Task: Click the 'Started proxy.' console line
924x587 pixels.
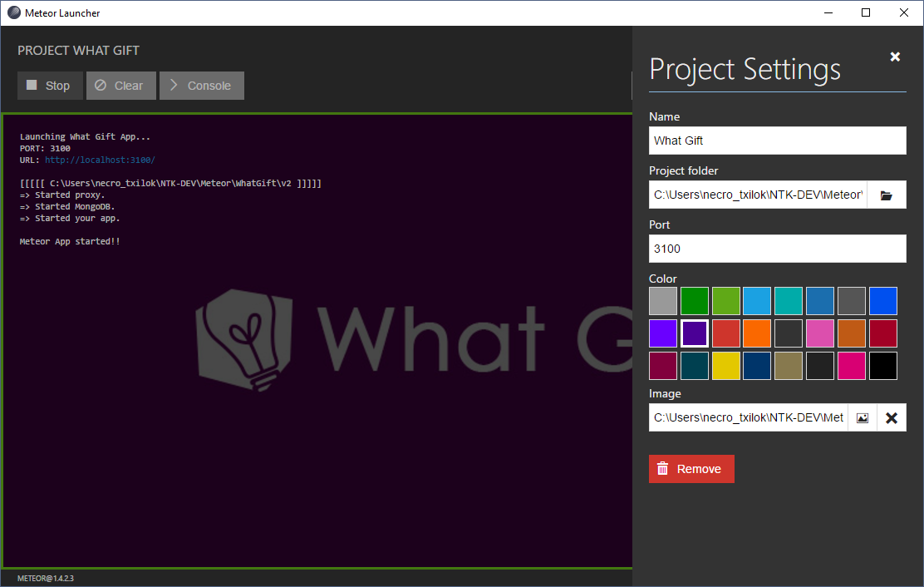Action: tap(61, 195)
